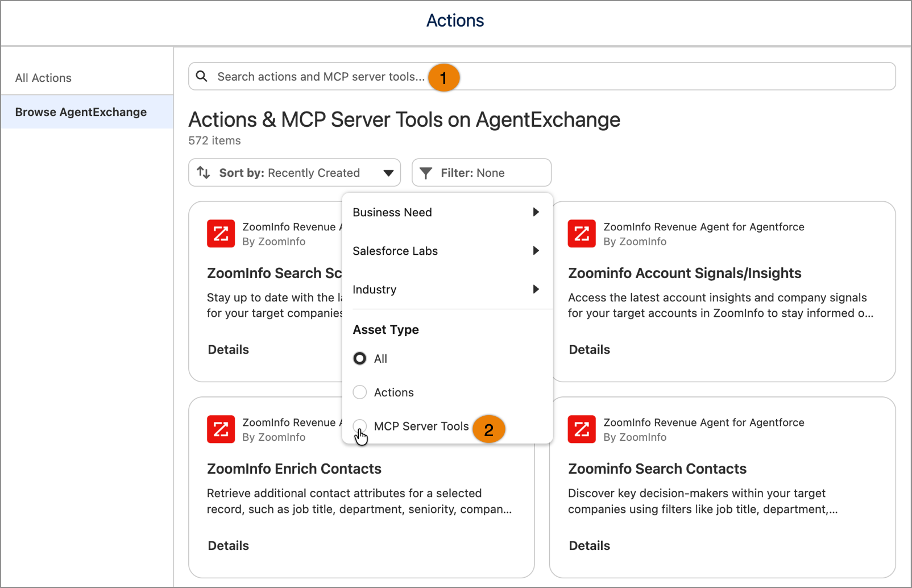Viewport: 912px width, 588px height.
Task: Click the Actions page header title
Action: point(455,20)
